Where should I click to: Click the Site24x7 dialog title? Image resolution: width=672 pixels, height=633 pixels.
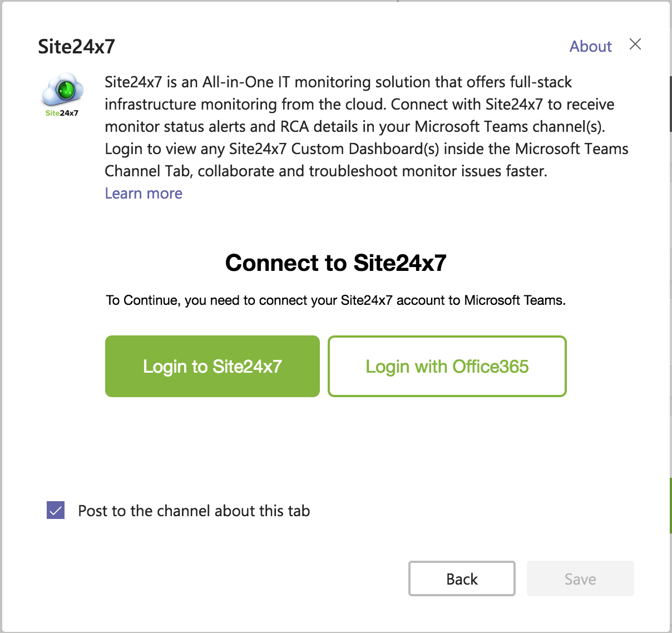(76, 46)
